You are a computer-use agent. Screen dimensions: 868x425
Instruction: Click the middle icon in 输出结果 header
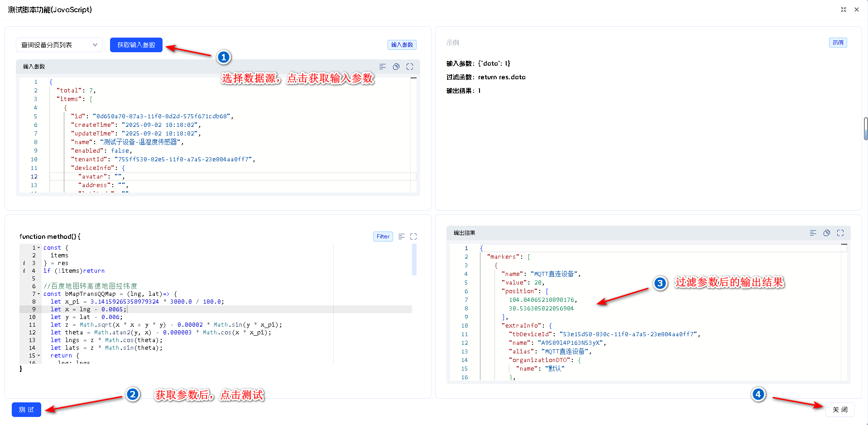pyautogui.click(x=827, y=233)
